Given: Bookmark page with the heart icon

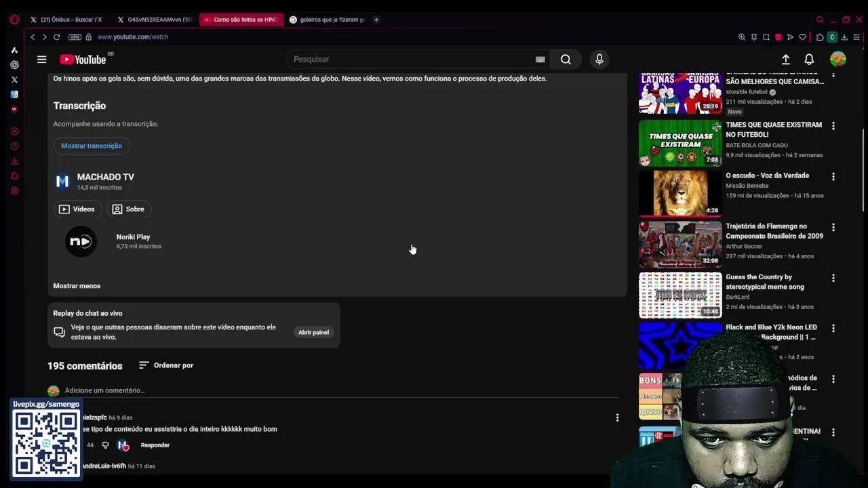Looking at the screenshot, I should pyautogui.click(x=803, y=37).
